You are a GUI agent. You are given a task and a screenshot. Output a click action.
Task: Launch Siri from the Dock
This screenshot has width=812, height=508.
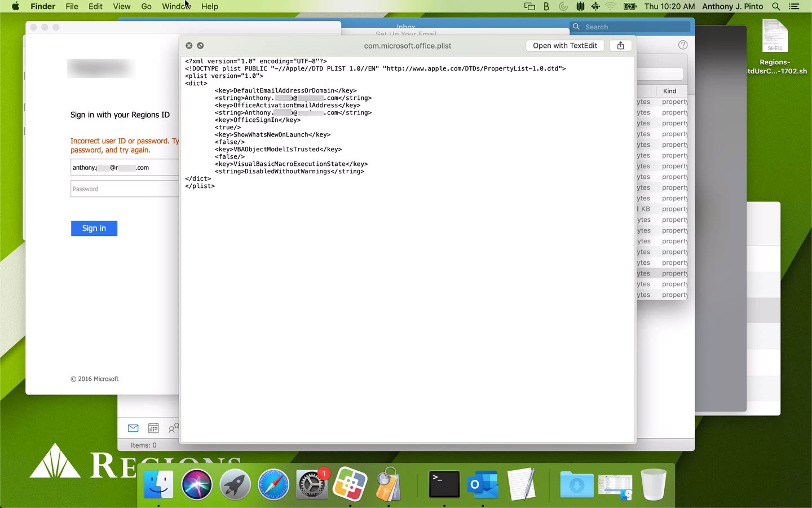pyautogui.click(x=197, y=485)
